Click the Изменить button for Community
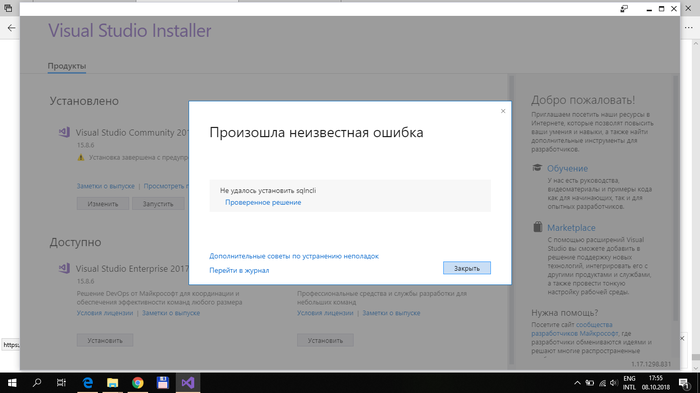700x393 pixels. click(x=103, y=204)
